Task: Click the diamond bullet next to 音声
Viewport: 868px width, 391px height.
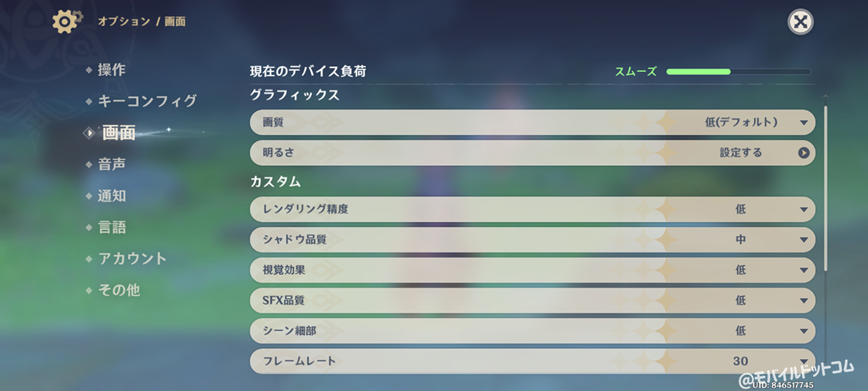Action: click(x=89, y=164)
